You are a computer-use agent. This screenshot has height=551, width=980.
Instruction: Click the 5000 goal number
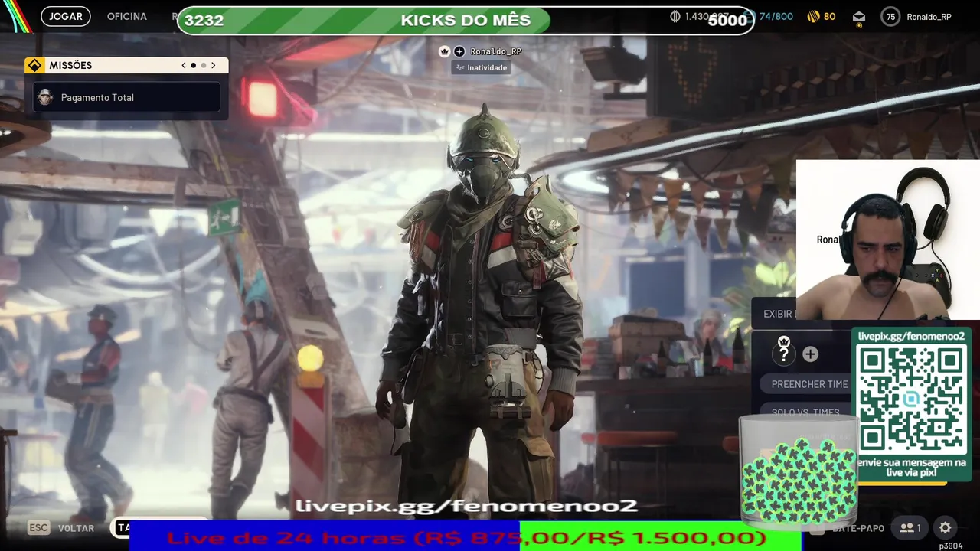pos(727,21)
